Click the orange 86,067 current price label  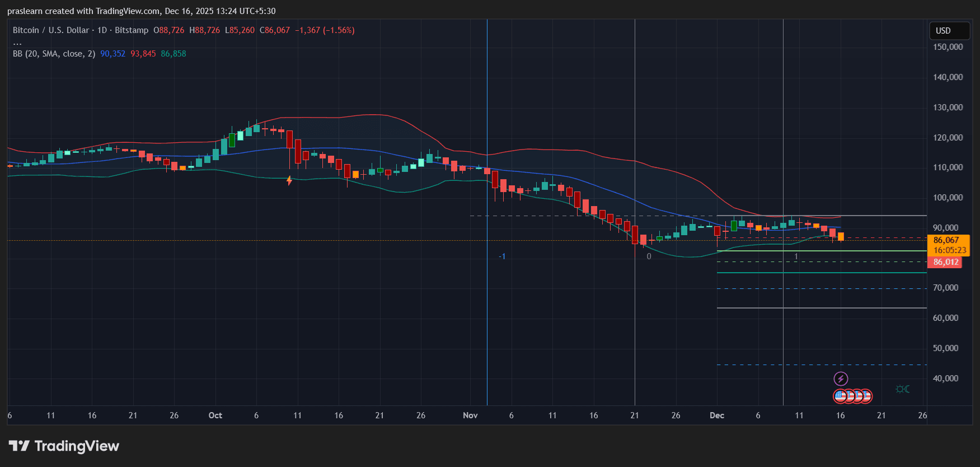[x=948, y=240]
